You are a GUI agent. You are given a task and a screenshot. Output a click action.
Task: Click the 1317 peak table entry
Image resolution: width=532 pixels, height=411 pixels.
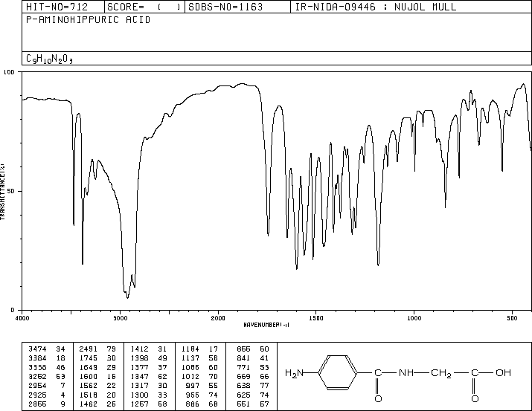pyautogui.click(x=149, y=386)
